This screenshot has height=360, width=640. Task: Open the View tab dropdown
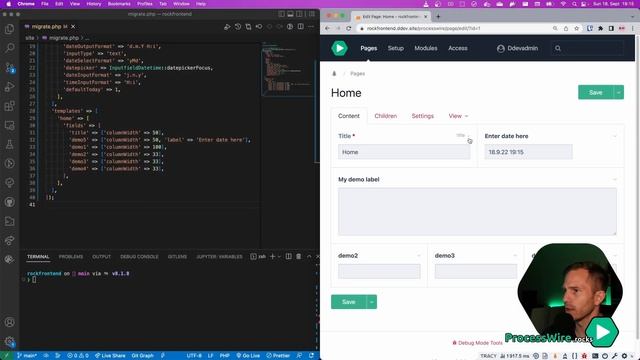coord(458,116)
